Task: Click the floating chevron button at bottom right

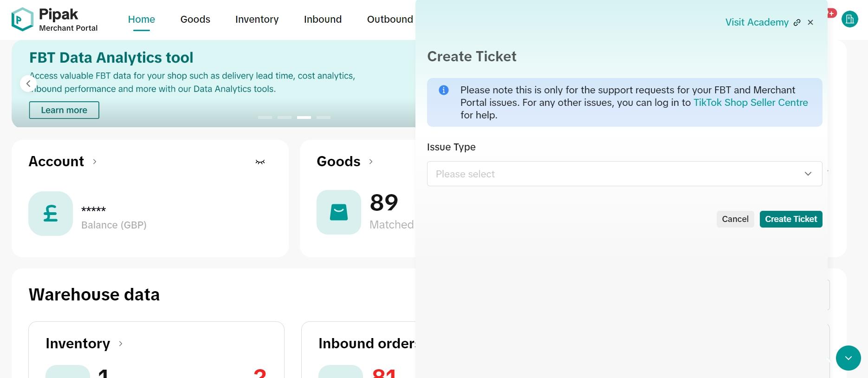Action: 848,358
